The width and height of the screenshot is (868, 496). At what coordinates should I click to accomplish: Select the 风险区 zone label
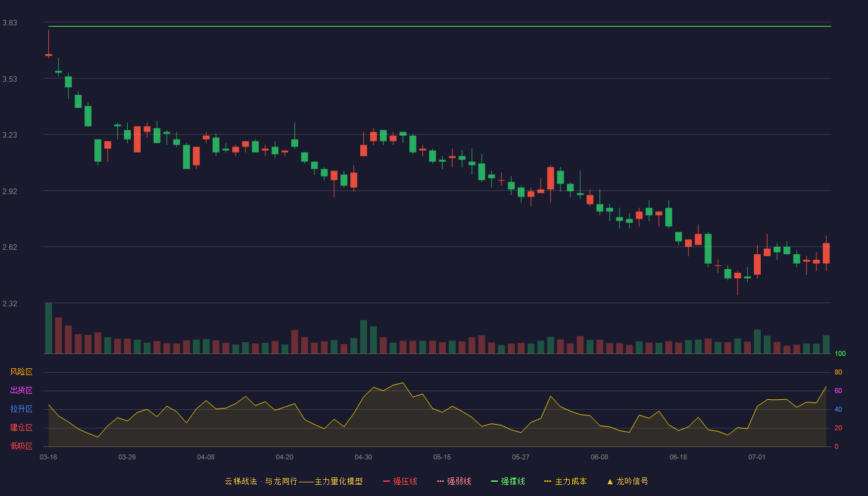click(21, 372)
